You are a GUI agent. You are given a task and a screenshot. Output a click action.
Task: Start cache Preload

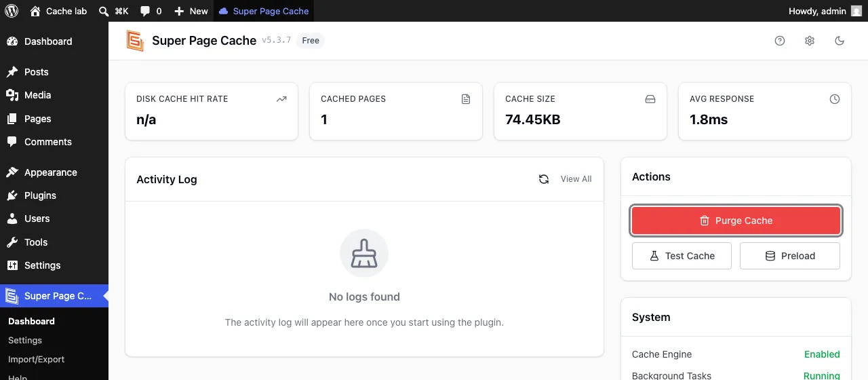(x=790, y=256)
